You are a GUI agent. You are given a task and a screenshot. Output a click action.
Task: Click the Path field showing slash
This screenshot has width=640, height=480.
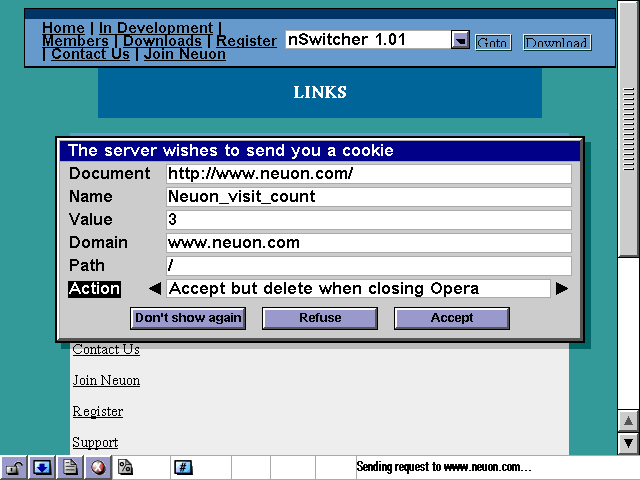tap(369, 266)
